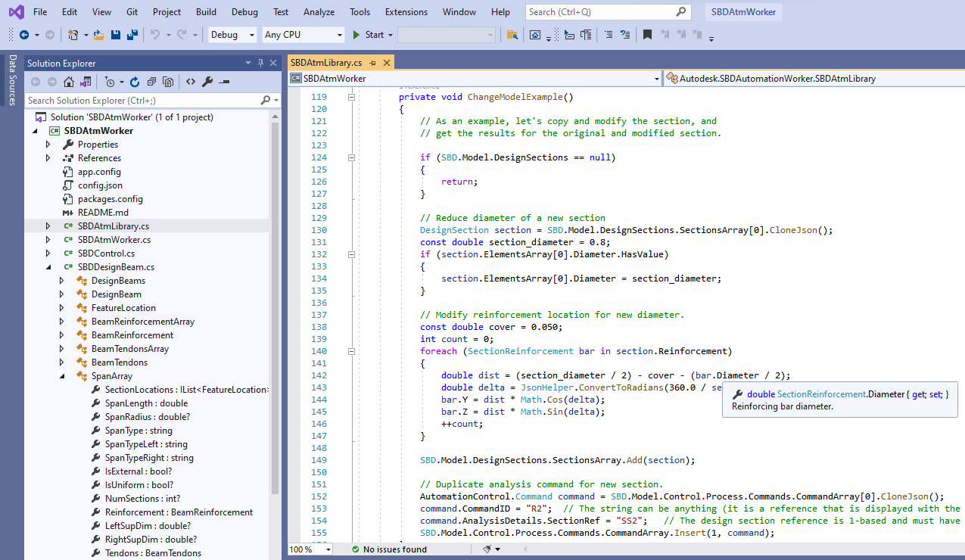The width and height of the screenshot is (965, 560).
Task: Click the Start debugging green play button
Action: (x=357, y=35)
